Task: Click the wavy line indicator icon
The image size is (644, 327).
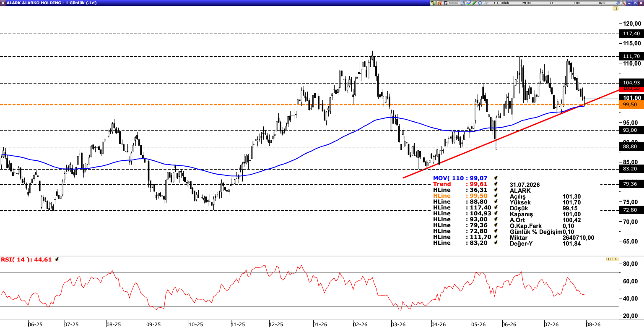Action: [486, 3]
